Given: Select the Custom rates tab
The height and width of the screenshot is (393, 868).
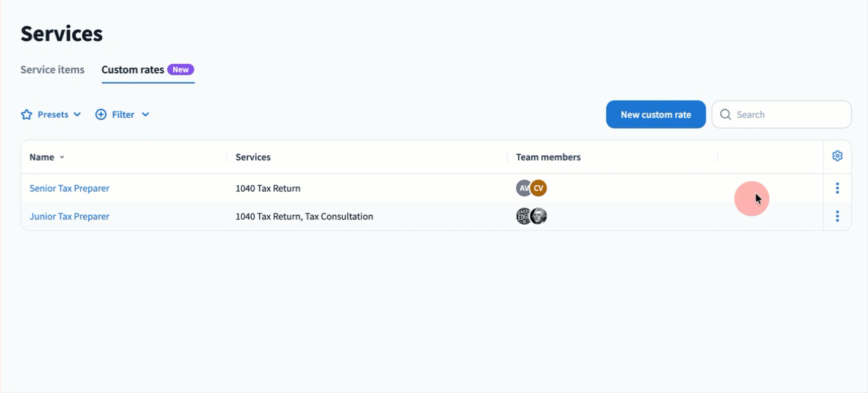Looking at the screenshot, I should pos(133,69).
